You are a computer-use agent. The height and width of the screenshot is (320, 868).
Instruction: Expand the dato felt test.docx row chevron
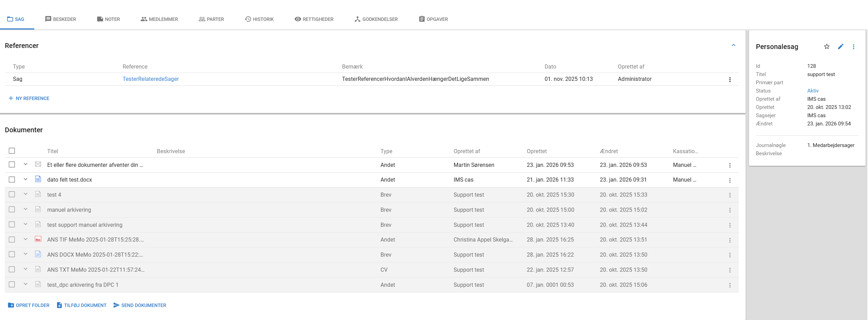point(25,179)
